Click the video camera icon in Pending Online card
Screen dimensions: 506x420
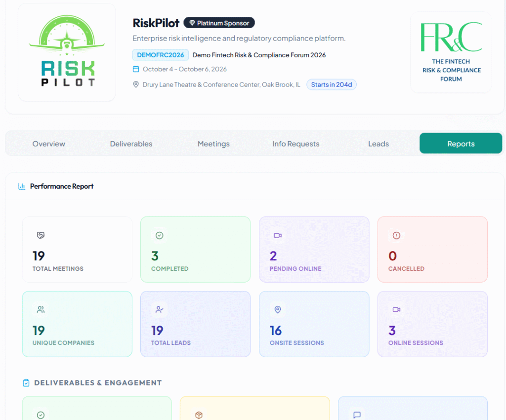[x=278, y=236]
